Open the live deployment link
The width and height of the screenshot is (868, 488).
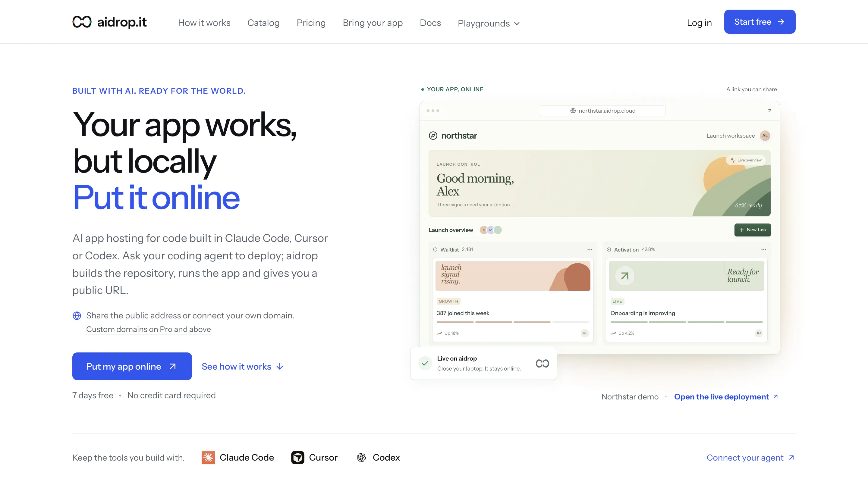click(x=726, y=396)
